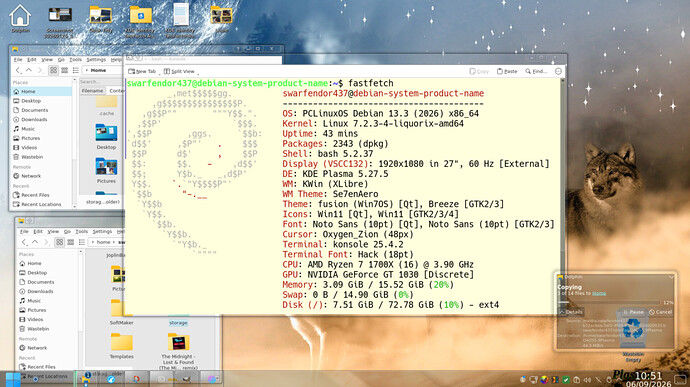Open Tools menu in upper Dolphin window
The image size is (690, 387).
click(75, 59)
